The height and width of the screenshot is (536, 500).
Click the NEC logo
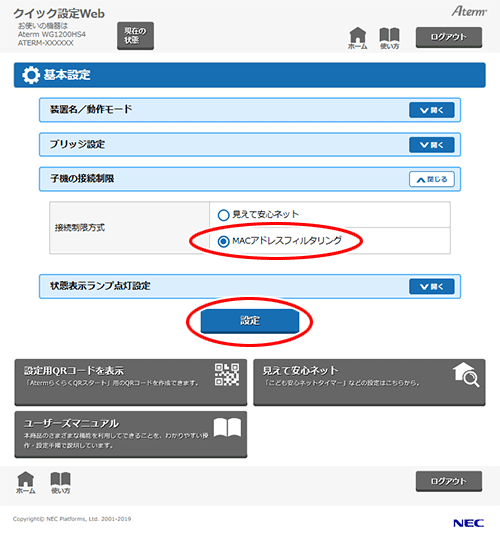tap(469, 523)
